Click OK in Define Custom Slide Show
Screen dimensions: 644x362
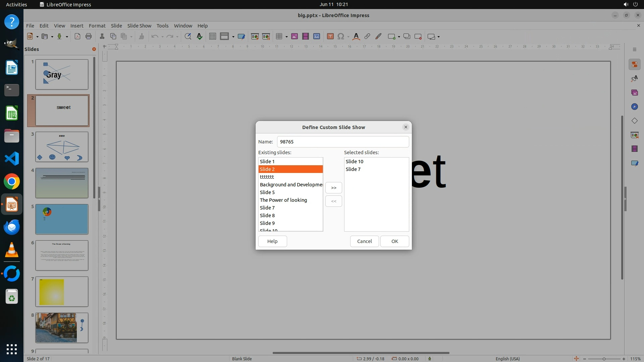394,241
